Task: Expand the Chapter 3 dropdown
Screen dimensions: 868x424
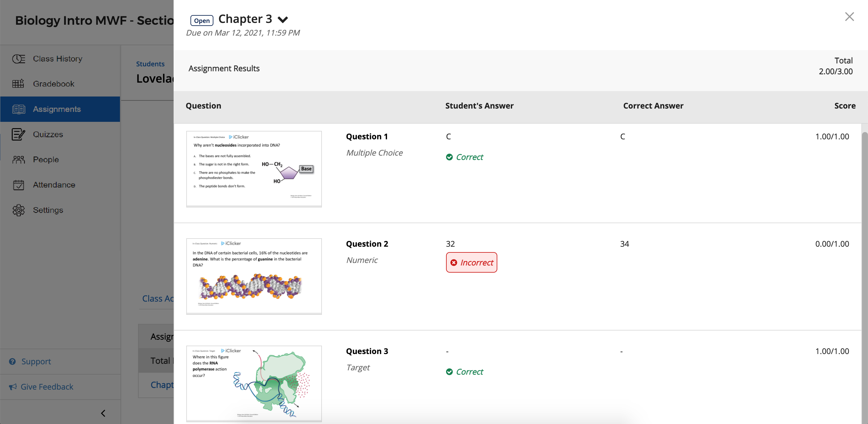Action: click(x=283, y=19)
